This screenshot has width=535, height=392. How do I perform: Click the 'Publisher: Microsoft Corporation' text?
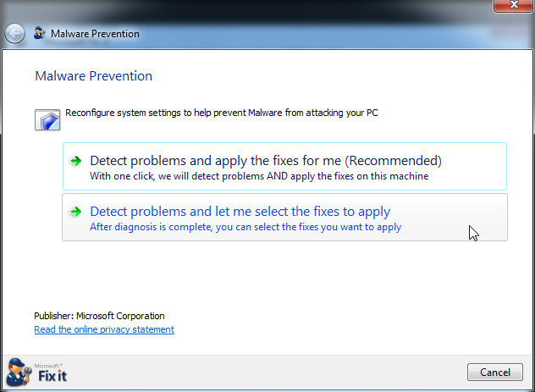pos(99,316)
